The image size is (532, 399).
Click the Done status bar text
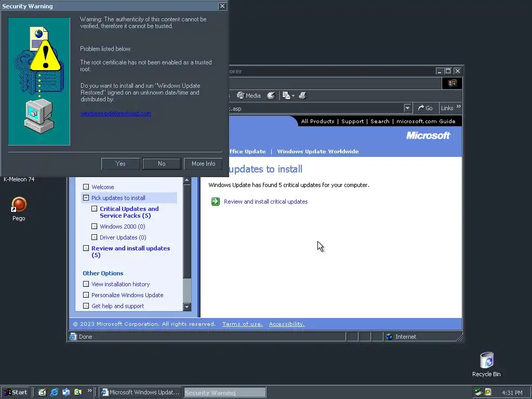[x=86, y=337]
